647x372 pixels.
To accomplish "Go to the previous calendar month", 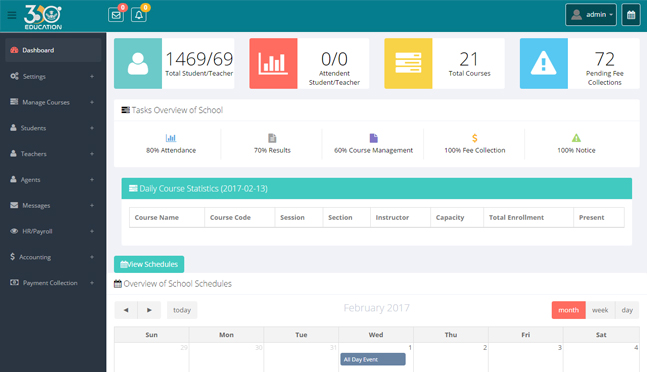I will pyautogui.click(x=126, y=310).
